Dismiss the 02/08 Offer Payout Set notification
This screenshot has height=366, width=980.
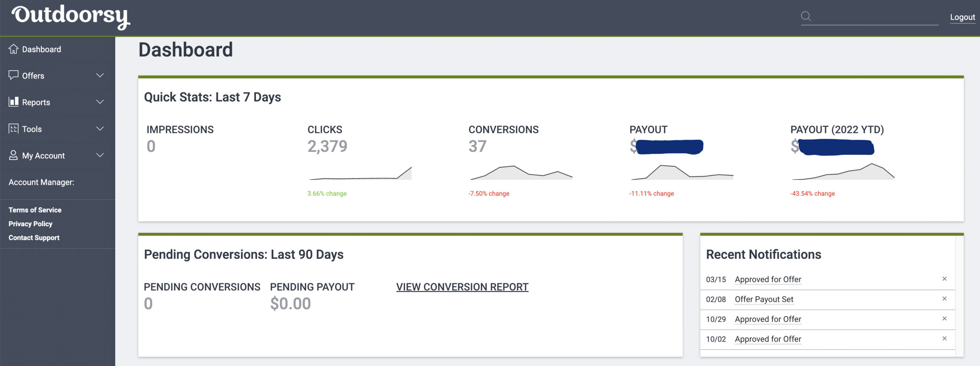pos(945,299)
